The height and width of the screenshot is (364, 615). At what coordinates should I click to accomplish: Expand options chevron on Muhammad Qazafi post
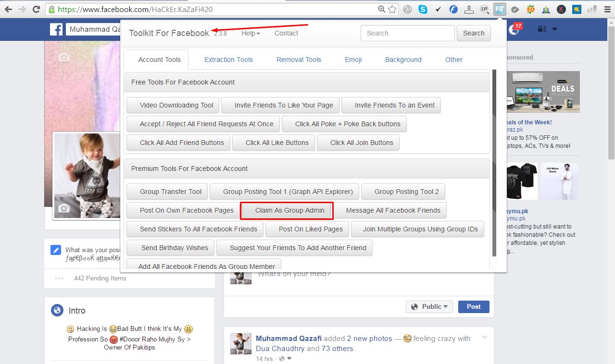(x=485, y=338)
